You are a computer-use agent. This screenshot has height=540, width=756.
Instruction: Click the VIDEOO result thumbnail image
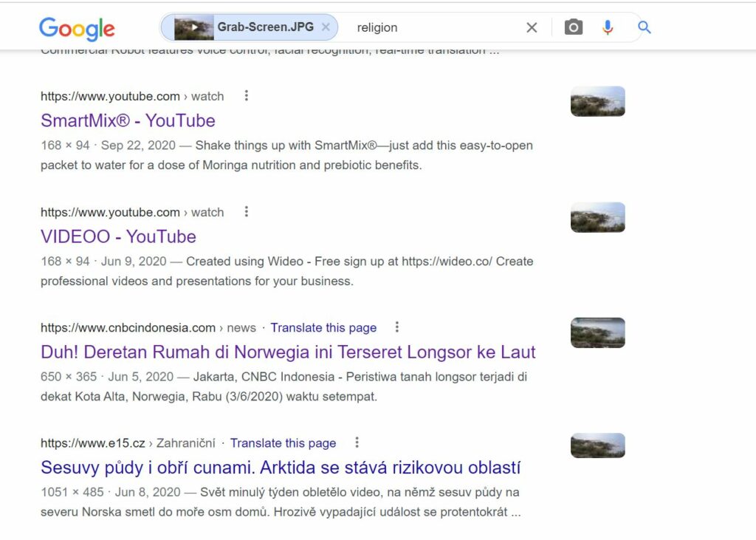(x=598, y=217)
